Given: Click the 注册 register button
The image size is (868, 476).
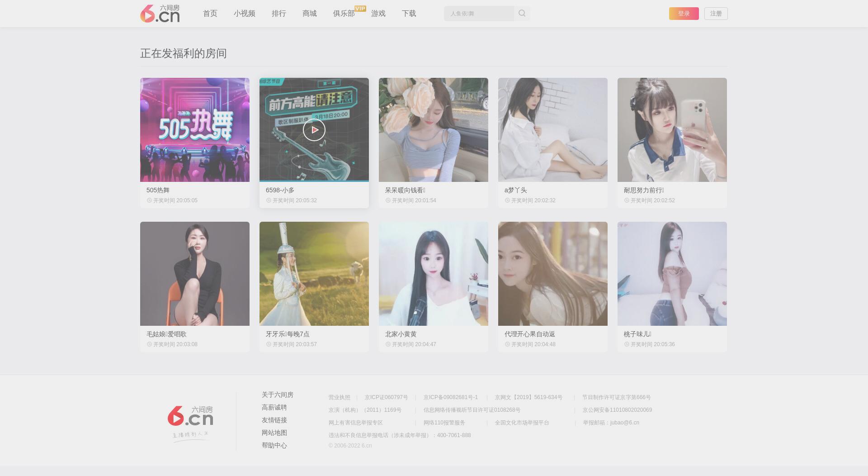Looking at the screenshot, I should pyautogui.click(x=716, y=14).
